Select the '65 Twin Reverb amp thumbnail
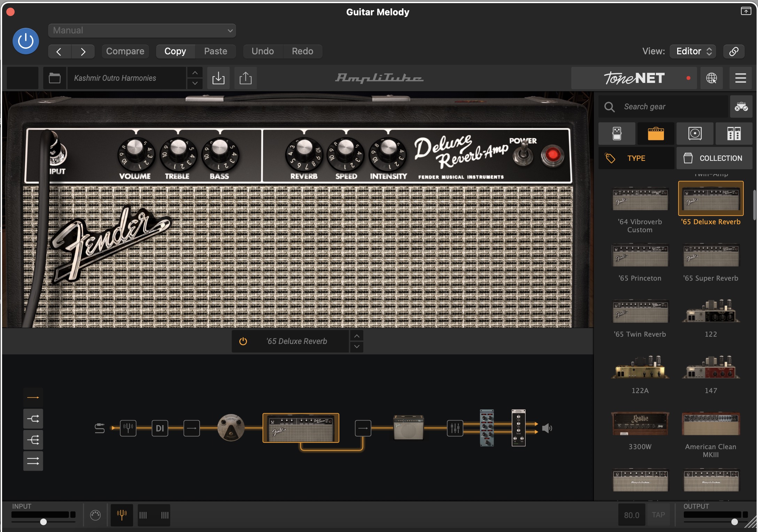 (640, 312)
